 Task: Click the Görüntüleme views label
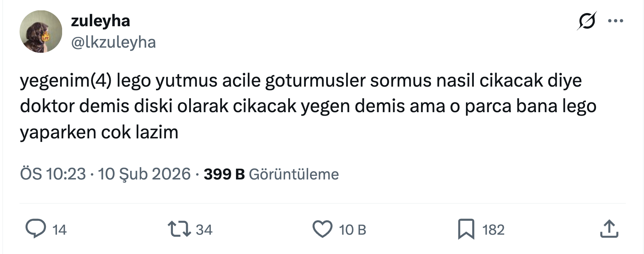point(294,174)
